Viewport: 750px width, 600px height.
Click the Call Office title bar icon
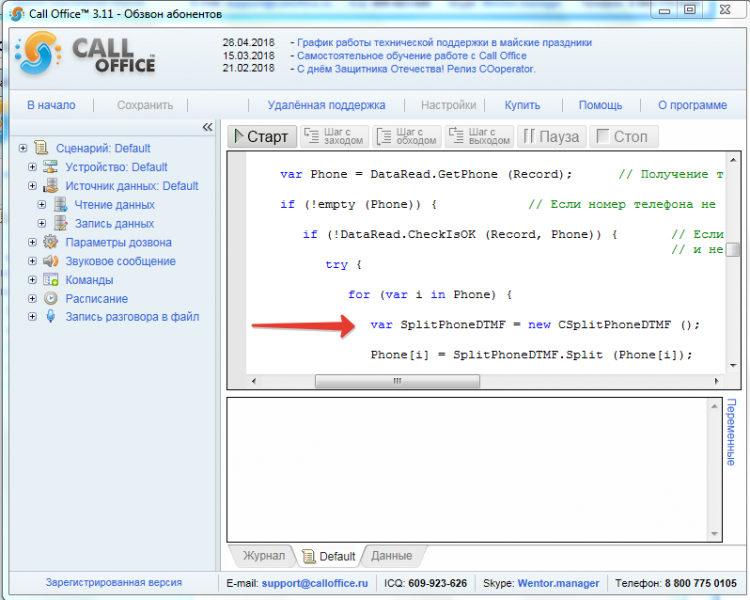(x=16, y=14)
